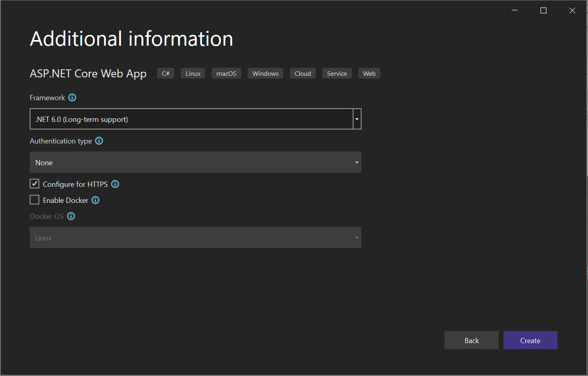Click the Windows platform tag
Image resolution: width=588 pixels, height=376 pixels.
(265, 73)
